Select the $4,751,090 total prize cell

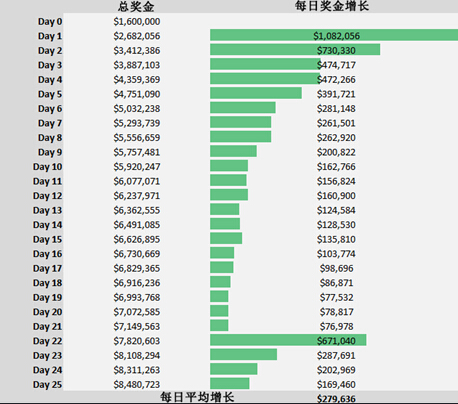(x=137, y=94)
